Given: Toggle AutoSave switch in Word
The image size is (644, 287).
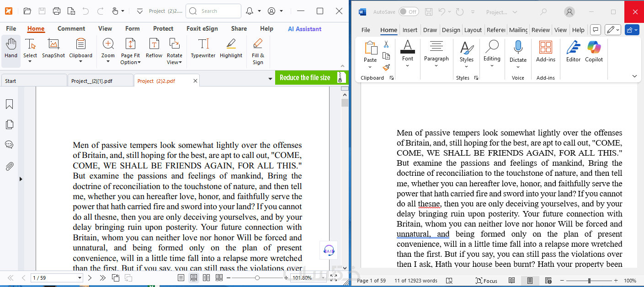Looking at the screenshot, I should (x=409, y=12).
